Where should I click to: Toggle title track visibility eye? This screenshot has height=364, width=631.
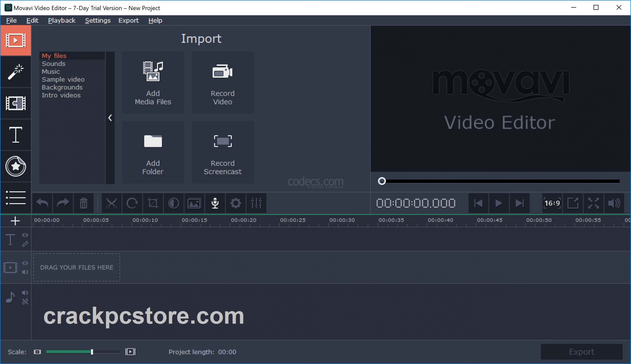[x=25, y=235]
